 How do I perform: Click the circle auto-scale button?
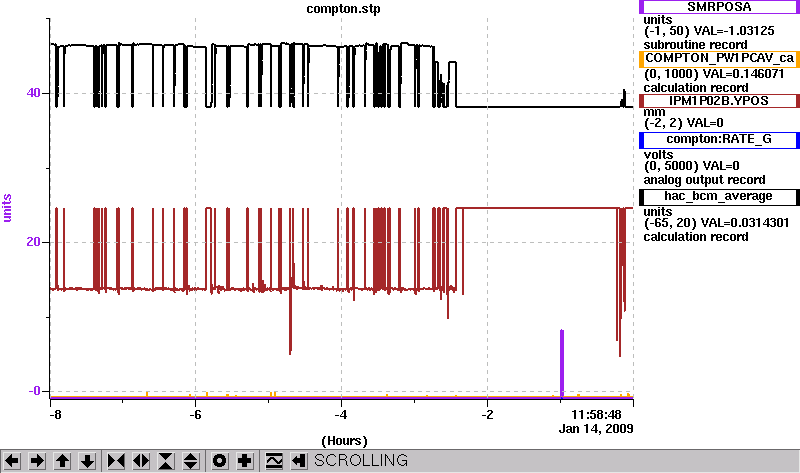219,461
